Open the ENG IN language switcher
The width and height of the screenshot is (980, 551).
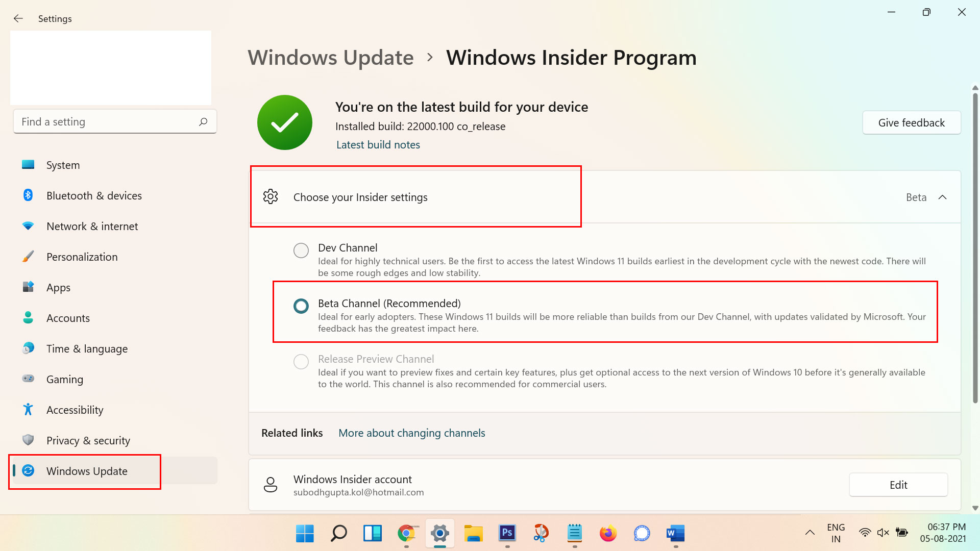[x=836, y=533]
